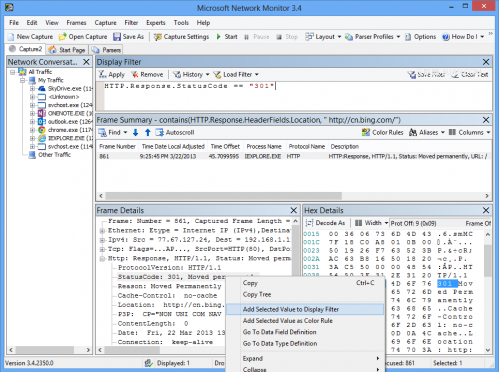This screenshot has height=372, width=499.
Task: Remove the display filter
Action: click(147, 74)
